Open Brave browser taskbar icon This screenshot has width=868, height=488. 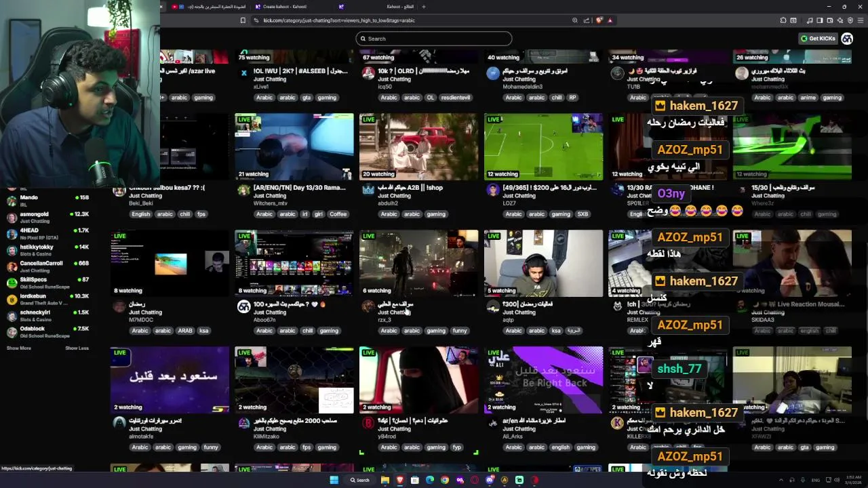click(400, 480)
